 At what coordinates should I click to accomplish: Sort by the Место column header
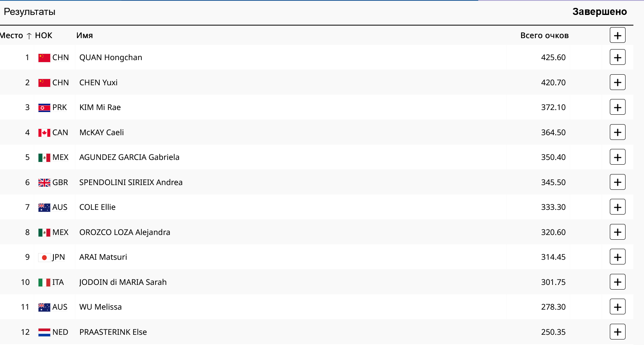(11, 35)
